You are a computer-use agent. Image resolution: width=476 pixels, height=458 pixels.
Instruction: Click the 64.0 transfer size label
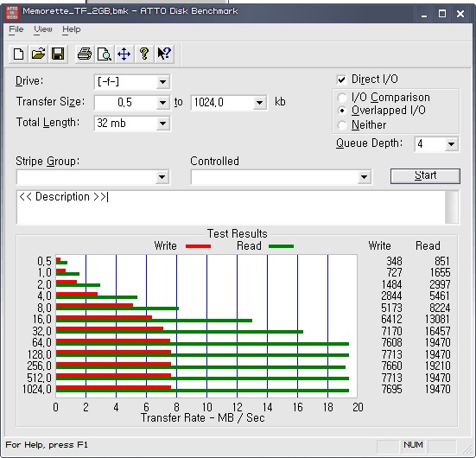(41, 342)
